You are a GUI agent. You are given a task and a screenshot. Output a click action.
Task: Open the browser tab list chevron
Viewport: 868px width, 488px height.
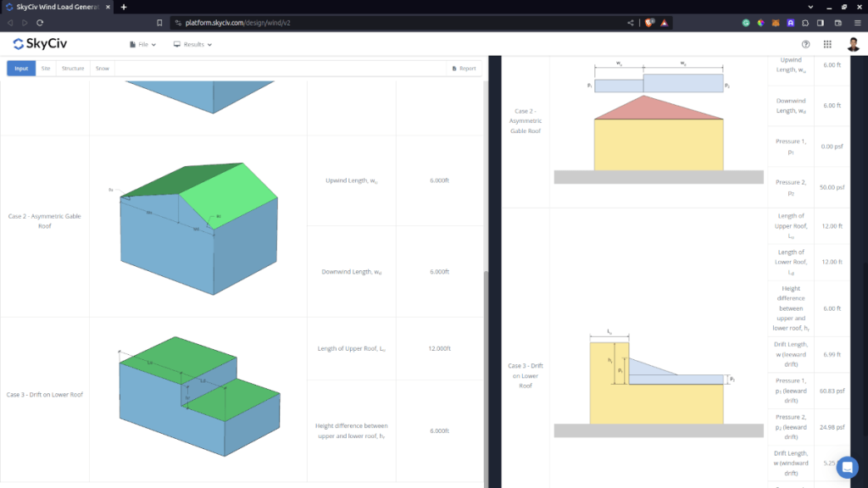tap(810, 6)
